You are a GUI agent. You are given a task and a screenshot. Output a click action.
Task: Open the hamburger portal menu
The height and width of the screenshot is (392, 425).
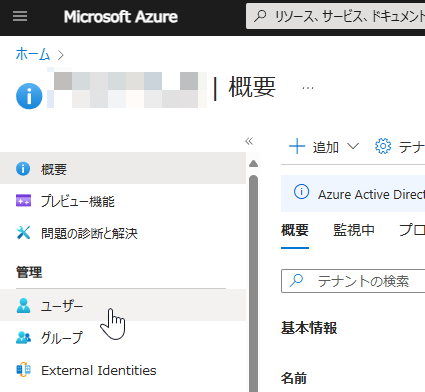[20, 16]
